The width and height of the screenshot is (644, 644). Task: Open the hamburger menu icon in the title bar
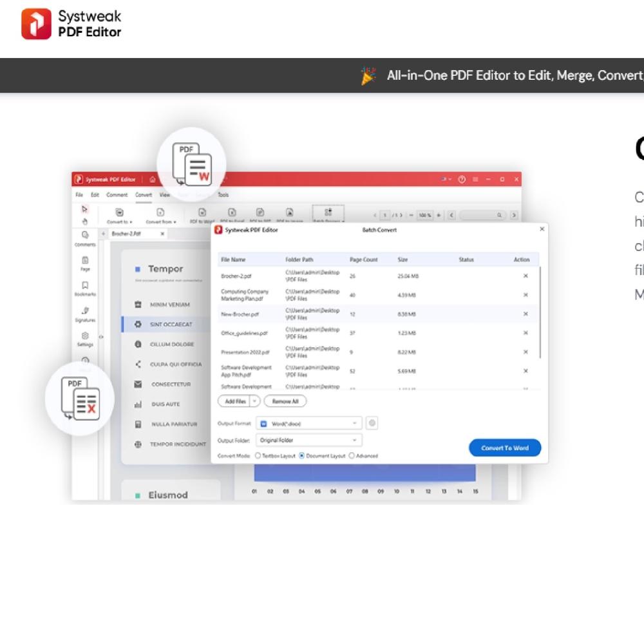point(475,180)
